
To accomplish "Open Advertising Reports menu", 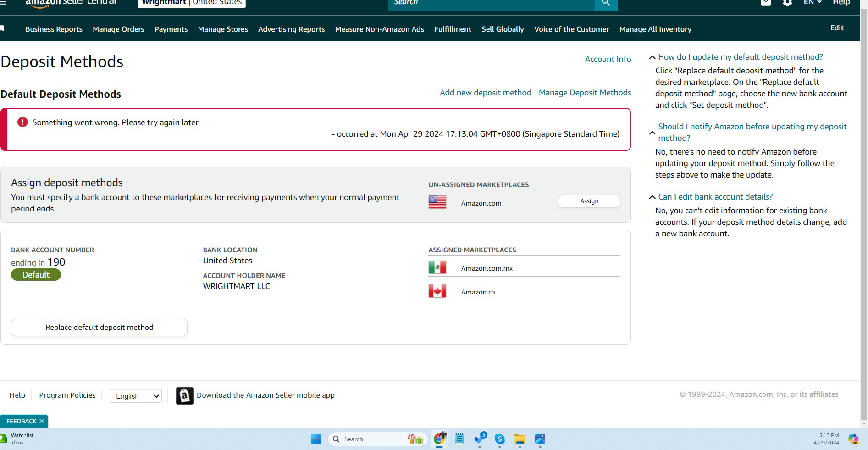I will pyautogui.click(x=292, y=29).
